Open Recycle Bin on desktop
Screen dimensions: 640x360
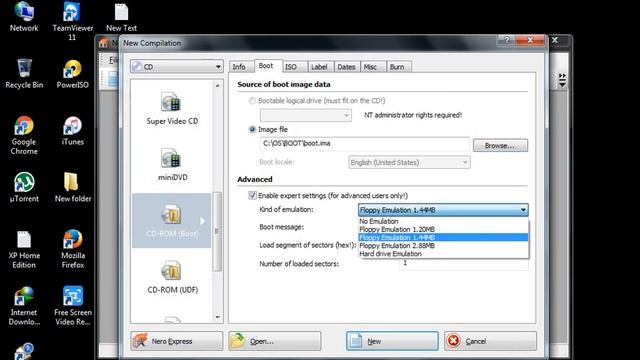point(24,74)
